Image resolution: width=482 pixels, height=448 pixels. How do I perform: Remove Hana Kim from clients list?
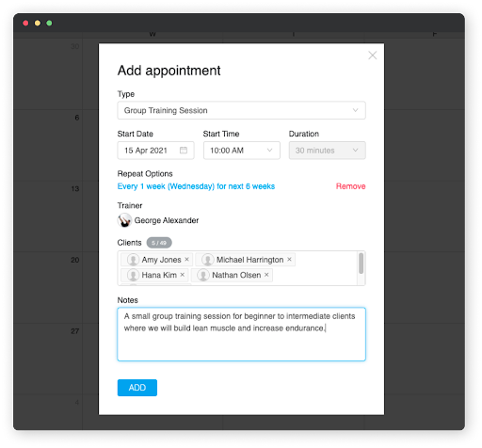tap(183, 275)
